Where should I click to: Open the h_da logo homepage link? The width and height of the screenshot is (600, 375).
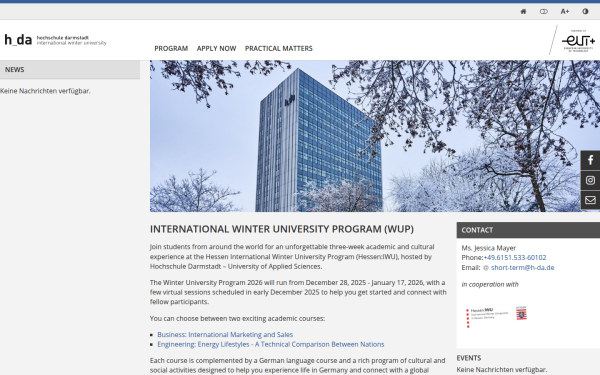[x=55, y=40]
